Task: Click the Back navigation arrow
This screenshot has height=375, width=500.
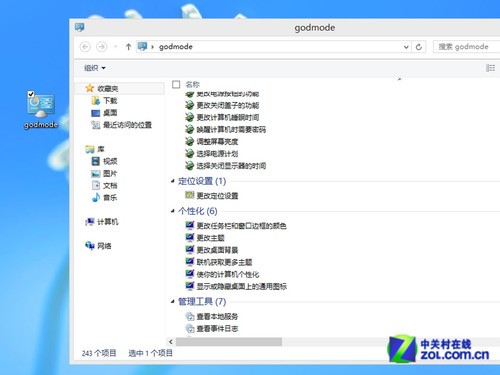Action: 85,47
